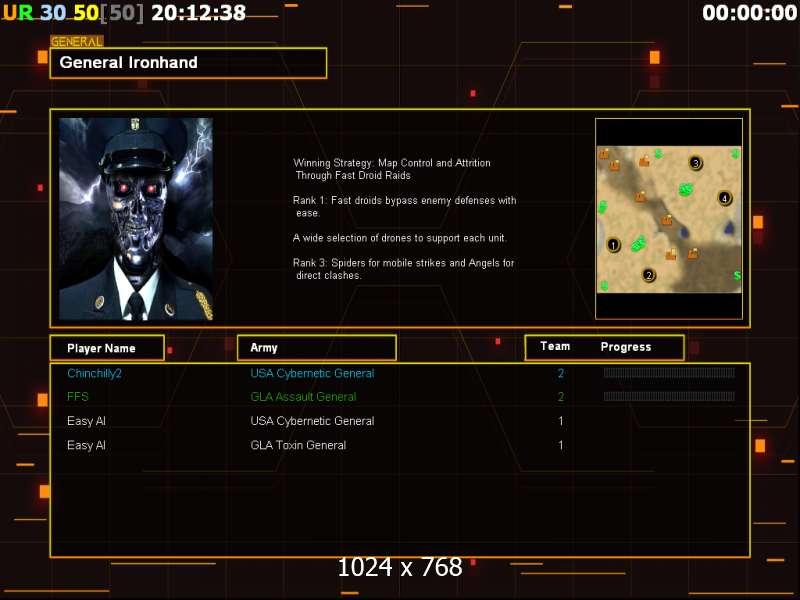Click the Rank 1 fast droids text
Viewport: 800px width, 600px height.
[405, 207]
